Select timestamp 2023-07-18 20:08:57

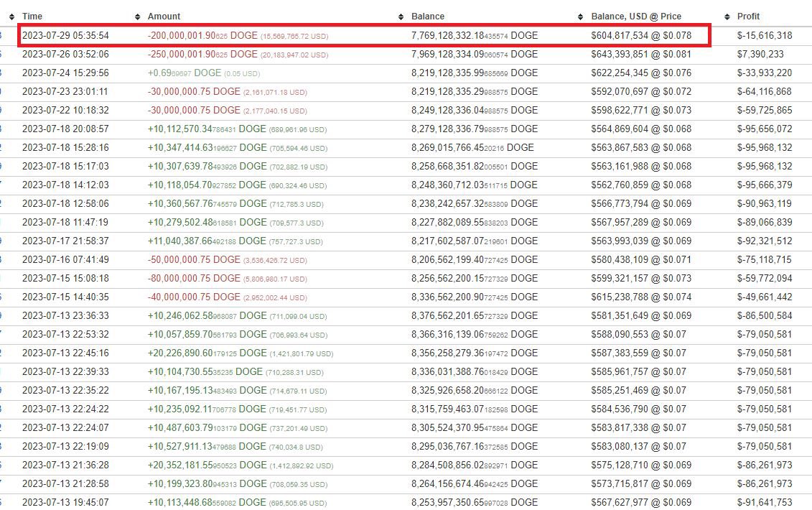coord(66,129)
